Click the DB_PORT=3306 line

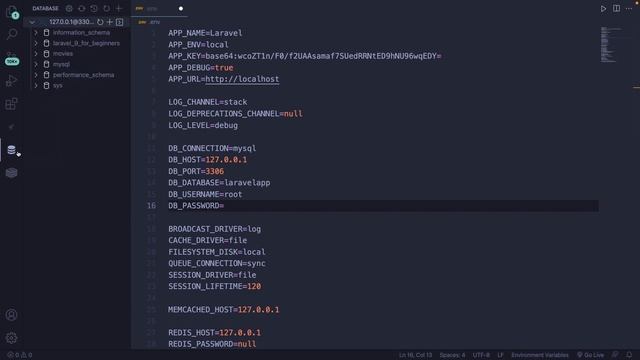tap(196, 171)
